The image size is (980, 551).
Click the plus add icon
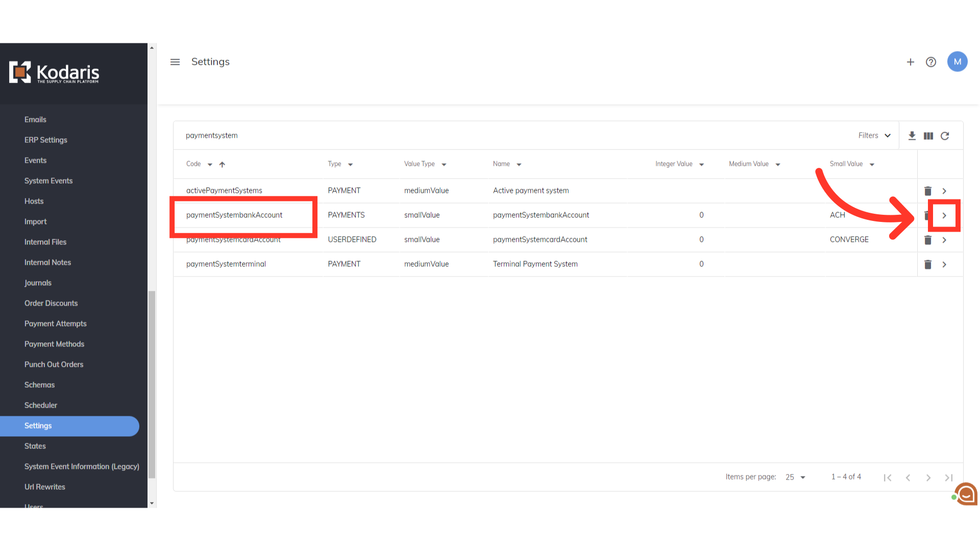tap(910, 62)
